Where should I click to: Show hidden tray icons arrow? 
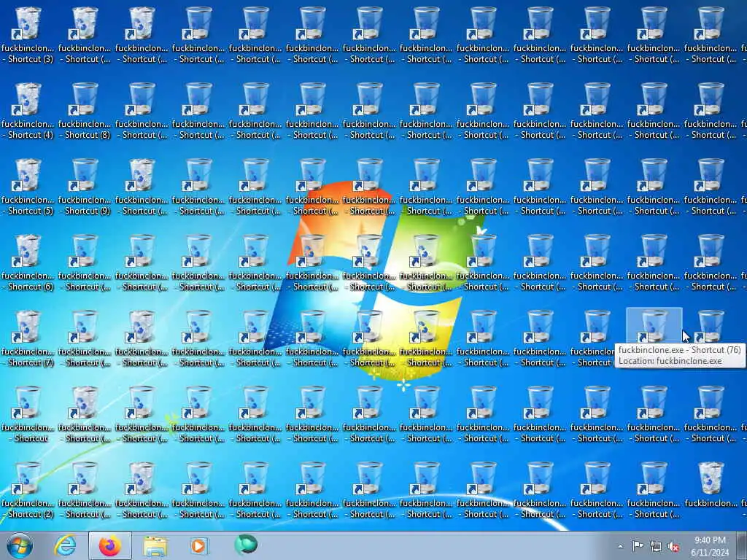click(x=620, y=547)
